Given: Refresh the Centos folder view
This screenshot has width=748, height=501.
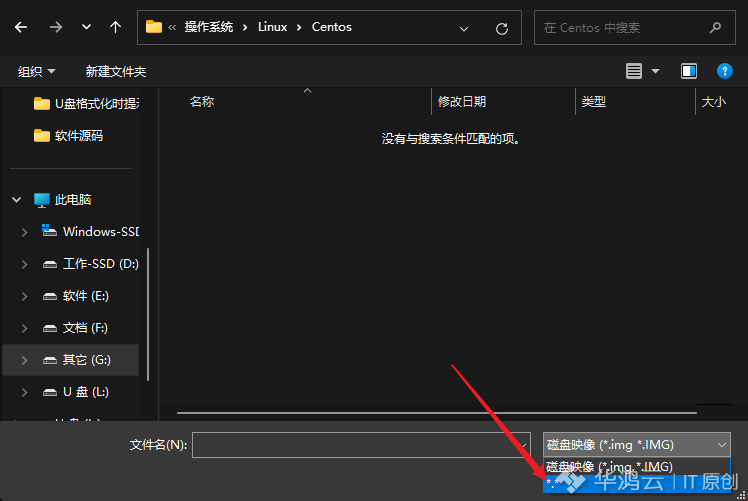Looking at the screenshot, I should pyautogui.click(x=502, y=29).
